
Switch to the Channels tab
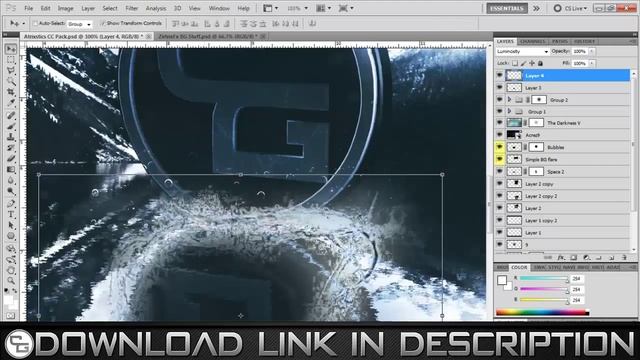coord(533,41)
